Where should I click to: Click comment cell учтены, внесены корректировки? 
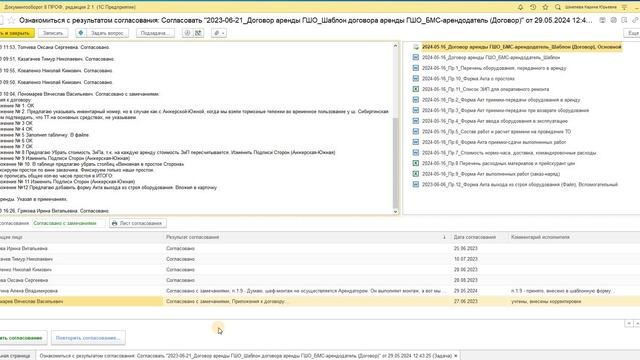coord(546,302)
